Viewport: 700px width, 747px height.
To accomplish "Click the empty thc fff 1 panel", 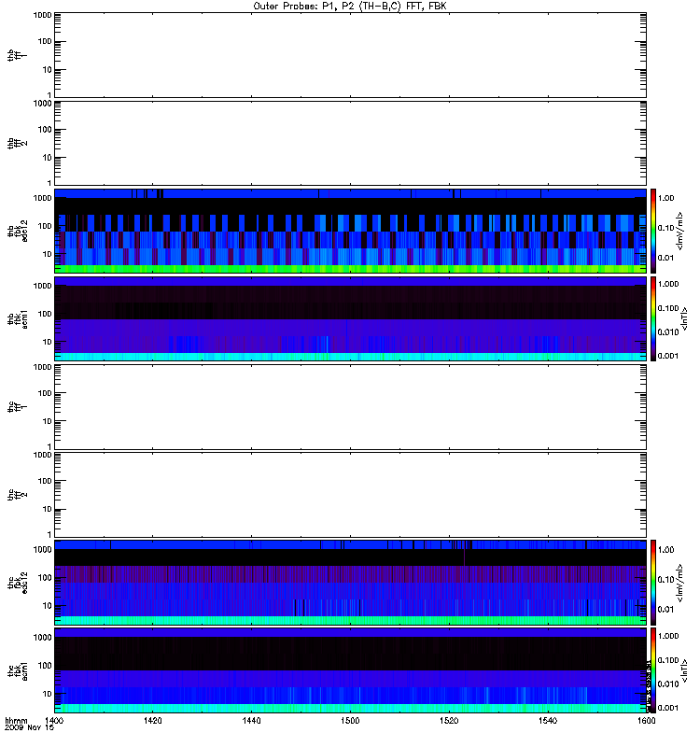I will [350, 407].
